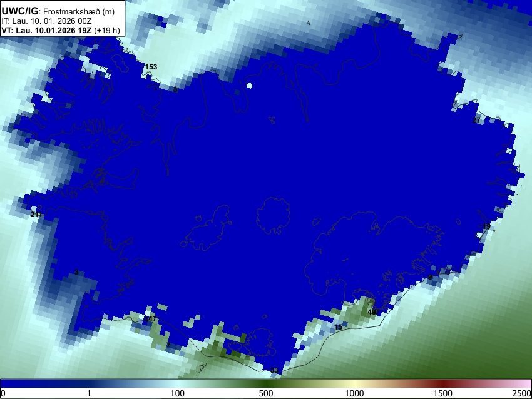
Task: Click the legend tick label '1000'
Action: (354, 393)
